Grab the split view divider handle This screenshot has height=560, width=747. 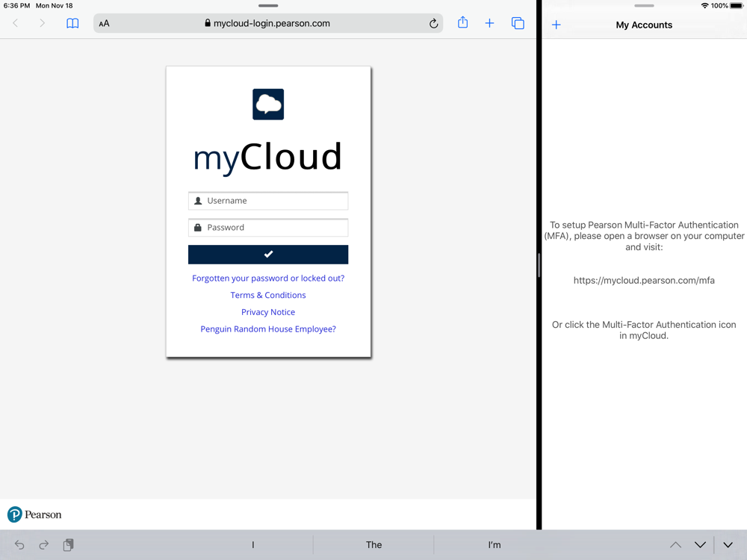point(539,265)
